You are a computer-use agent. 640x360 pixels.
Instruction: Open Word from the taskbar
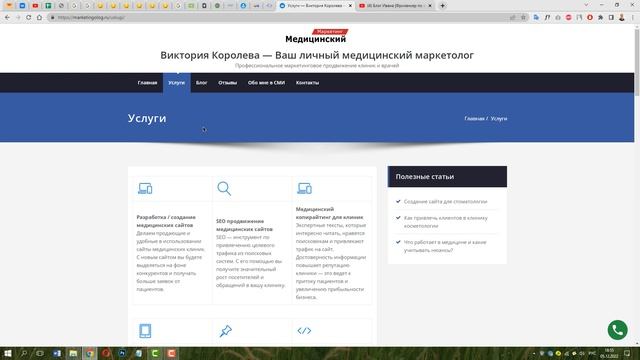tap(57, 353)
